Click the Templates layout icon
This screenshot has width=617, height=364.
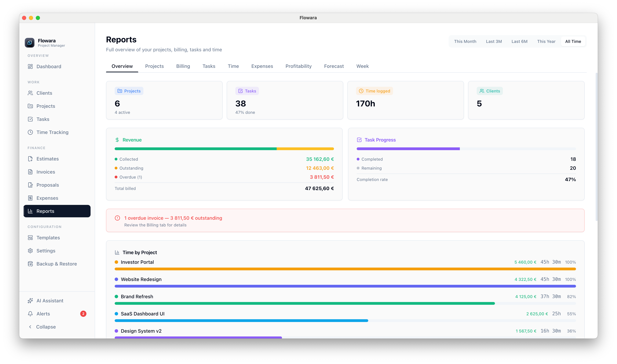[30, 238]
